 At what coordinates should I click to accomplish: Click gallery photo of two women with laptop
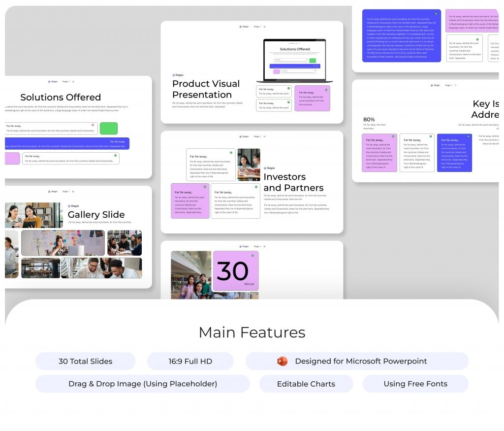click(34, 215)
